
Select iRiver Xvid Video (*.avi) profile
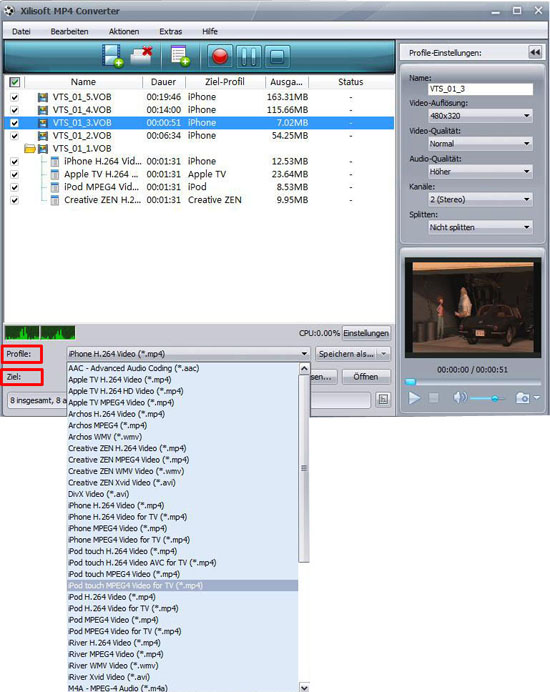(x=182, y=677)
